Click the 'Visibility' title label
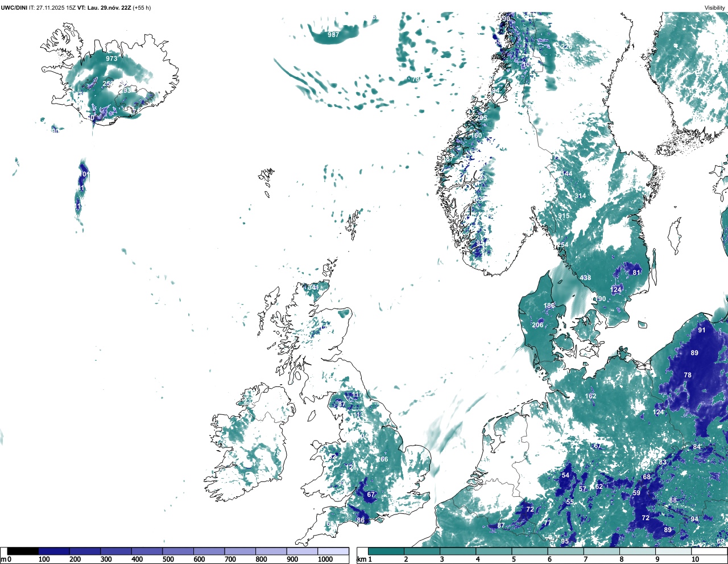The width and height of the screenshot is (728, 564). pos(715,7)
